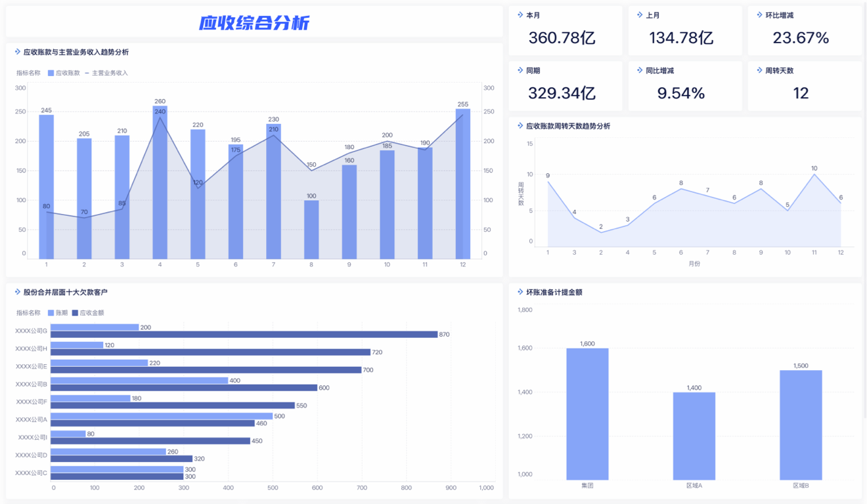Click the arrow icon beside 坏账准备计提金额 title
This screenshot has width=867, height=504.
pyautogui.click(x=518, y=292)
